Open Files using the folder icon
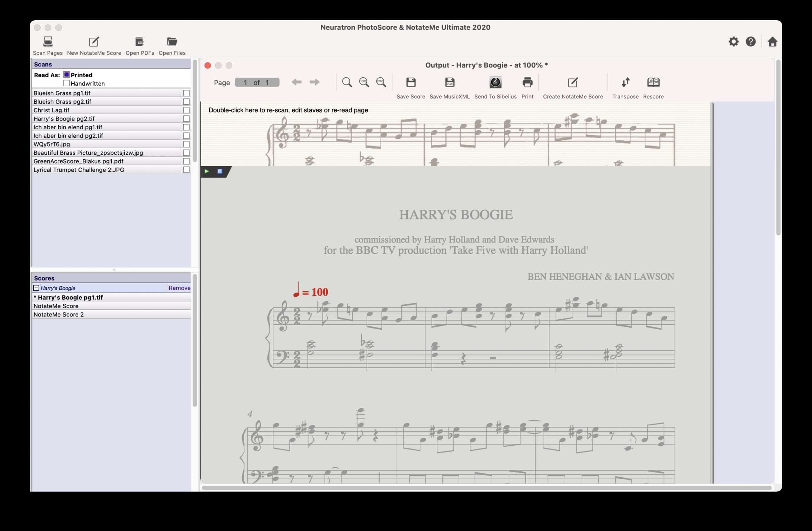 click(172, 46)
